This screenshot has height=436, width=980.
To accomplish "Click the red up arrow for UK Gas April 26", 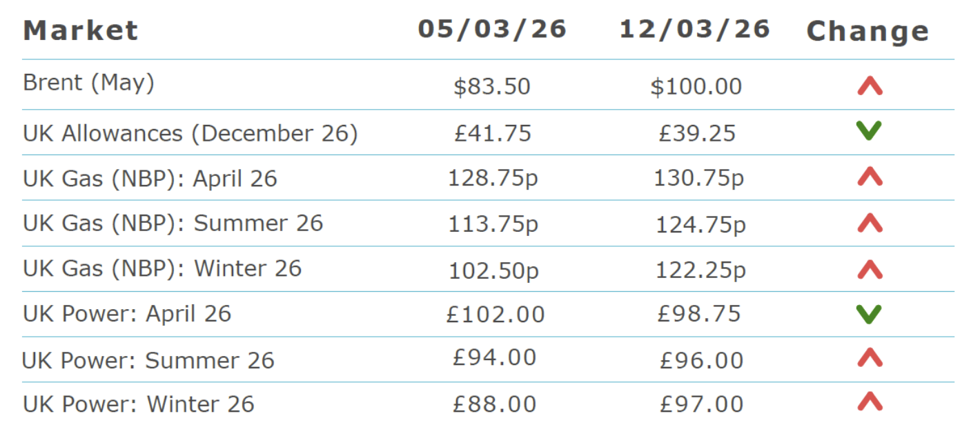I will click(x=870, y=177).
